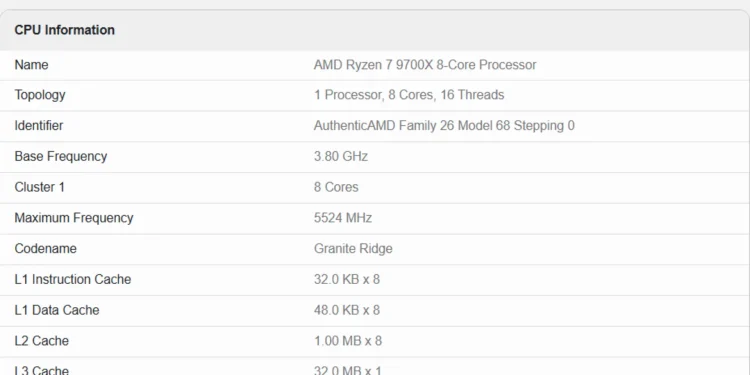
Task: Select the Cluster 1 label
Action: tap(39, 187)
